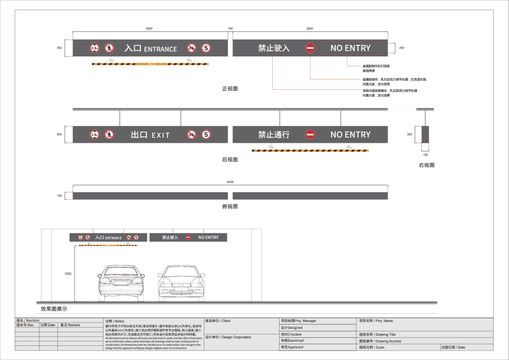The height and width of the screenshot is (360, 509).
Task: Click the red no-entry symbol on 禁止通行 sign
Action: (x=310, y=135)
